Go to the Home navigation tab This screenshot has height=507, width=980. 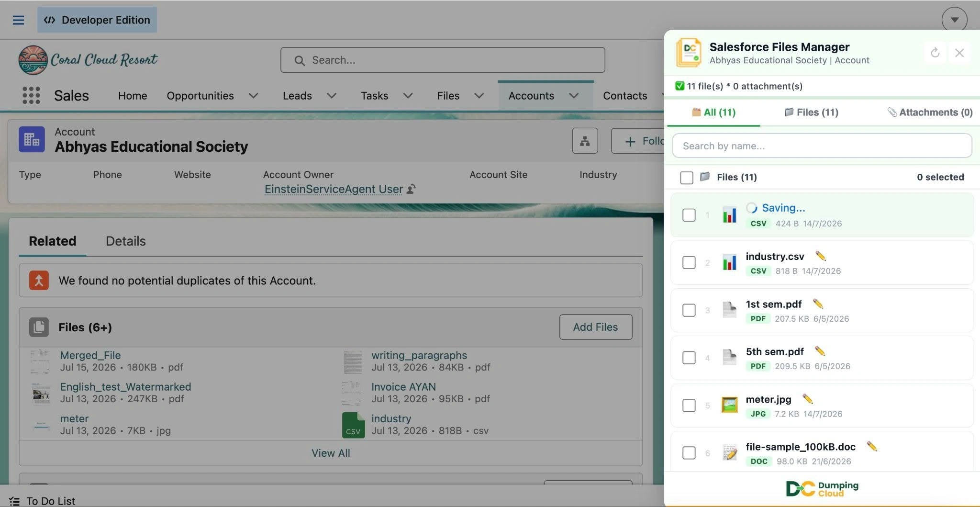pos(133,96)
